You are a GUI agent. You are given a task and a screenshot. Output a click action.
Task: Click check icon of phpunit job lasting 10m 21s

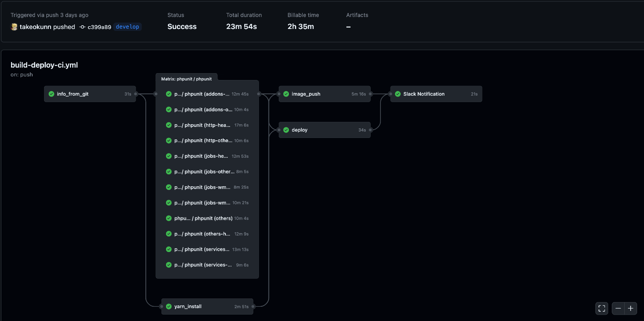pos(169,203)
